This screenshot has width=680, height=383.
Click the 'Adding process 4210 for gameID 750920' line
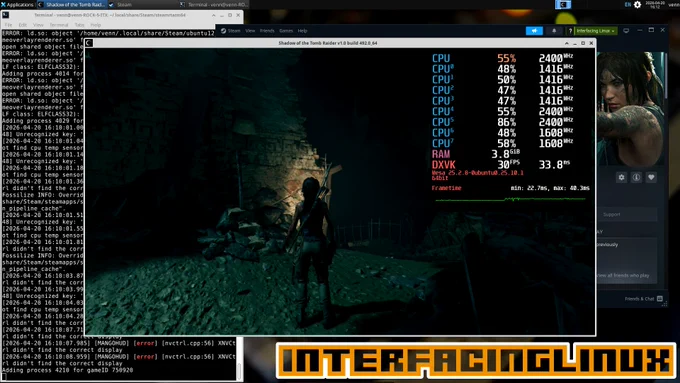[x=68, y=370]
